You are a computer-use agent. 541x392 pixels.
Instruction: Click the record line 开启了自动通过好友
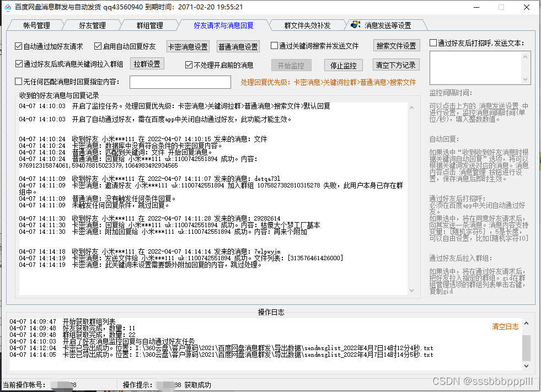[156, 120]
